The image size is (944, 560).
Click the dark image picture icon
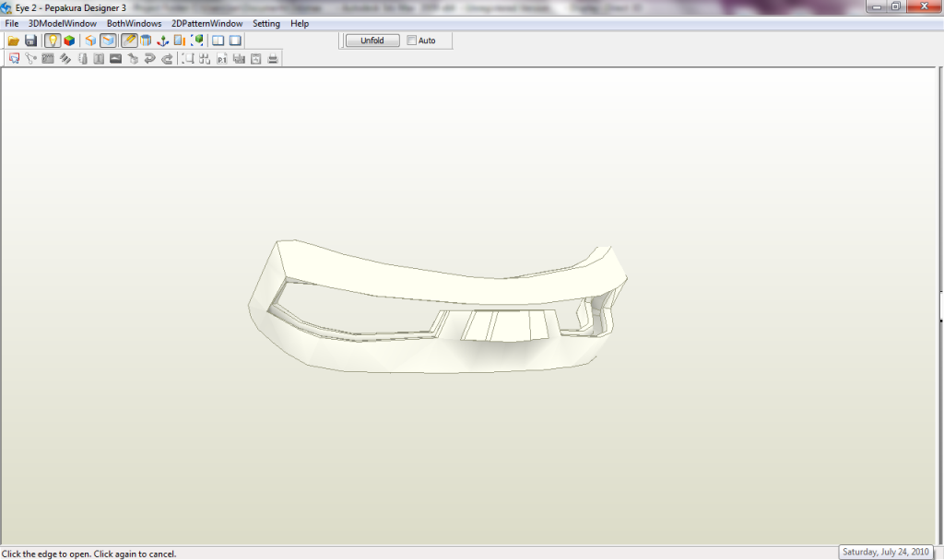click(115, 59)
